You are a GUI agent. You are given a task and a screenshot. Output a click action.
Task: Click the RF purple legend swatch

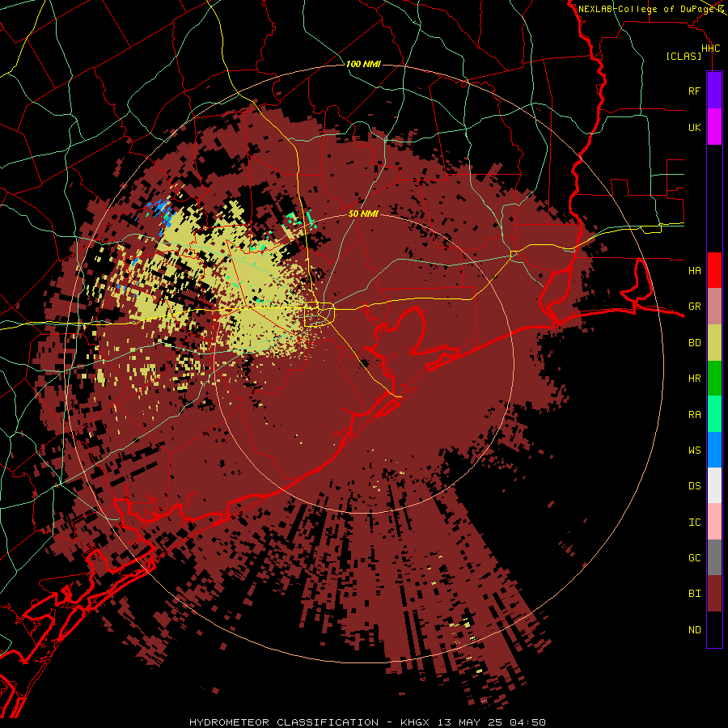point(714,91)
